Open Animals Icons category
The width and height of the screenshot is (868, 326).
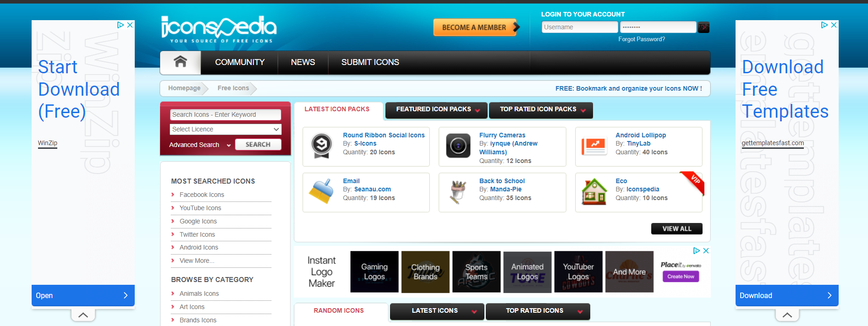[199, 293]
